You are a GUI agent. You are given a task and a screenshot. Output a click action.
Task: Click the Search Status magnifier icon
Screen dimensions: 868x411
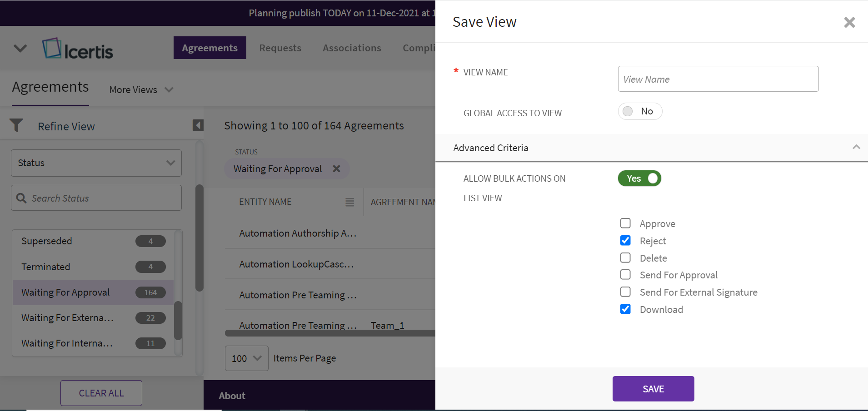pyautogui.click(x=21, y=198)
